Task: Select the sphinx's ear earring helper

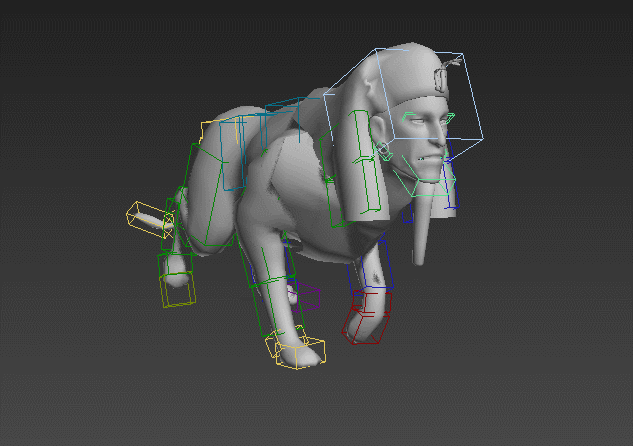Action: [x=383, y=153]
